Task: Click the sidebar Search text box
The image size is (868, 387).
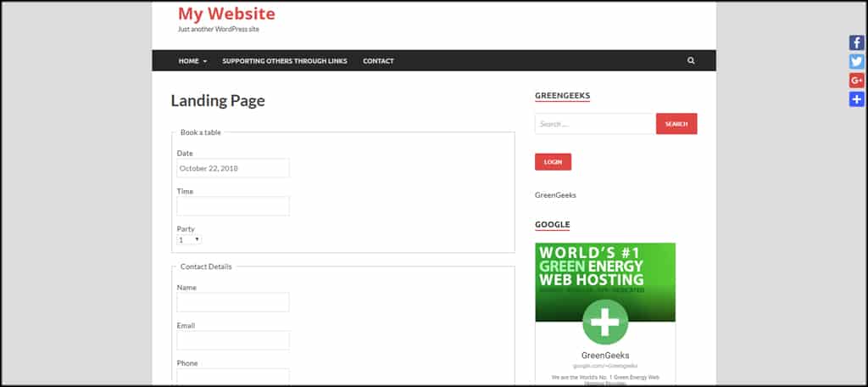Action: [x=595, y=124]
